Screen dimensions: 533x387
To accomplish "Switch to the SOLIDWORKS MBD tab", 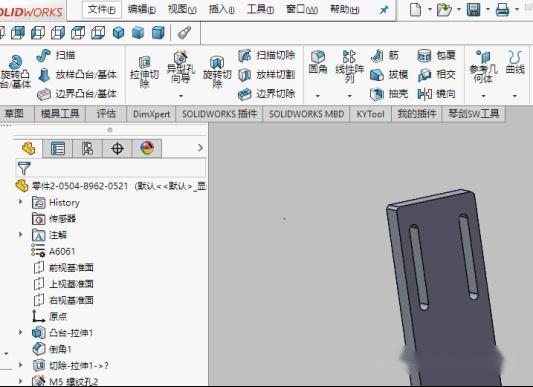I will (306, 114).
